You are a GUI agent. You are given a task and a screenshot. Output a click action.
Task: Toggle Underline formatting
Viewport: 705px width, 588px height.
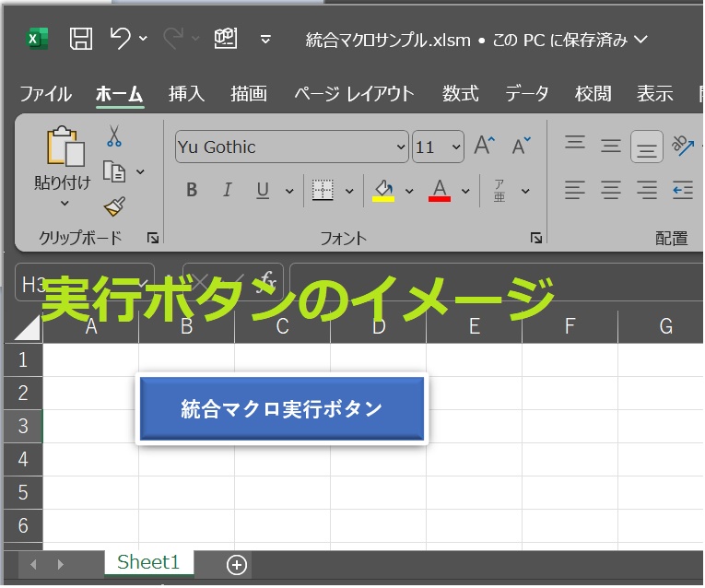[263, 191]
